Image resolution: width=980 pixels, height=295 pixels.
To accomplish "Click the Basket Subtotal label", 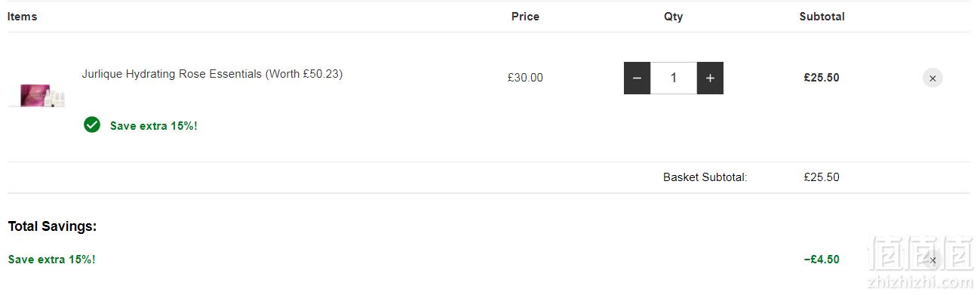I will (705, 177).
